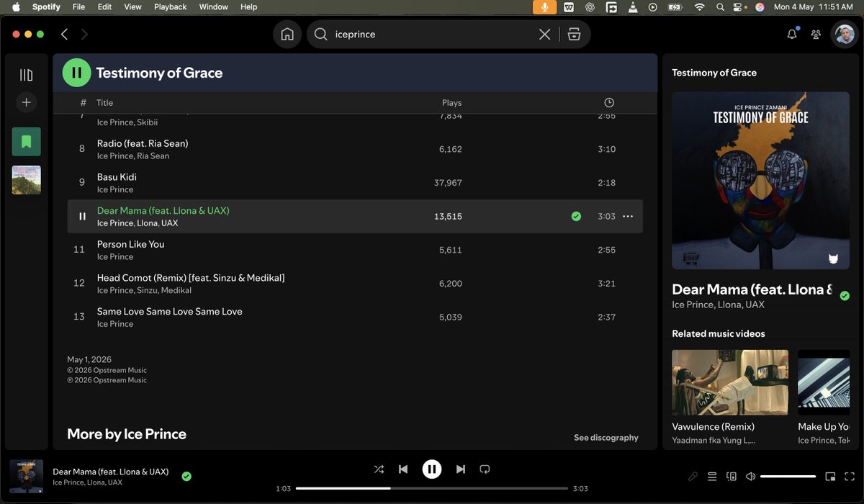Image resolution: width=864 pixels, height=504 pixels.
Task: Sort tracks by the Plays column
Action: (451, 103)
